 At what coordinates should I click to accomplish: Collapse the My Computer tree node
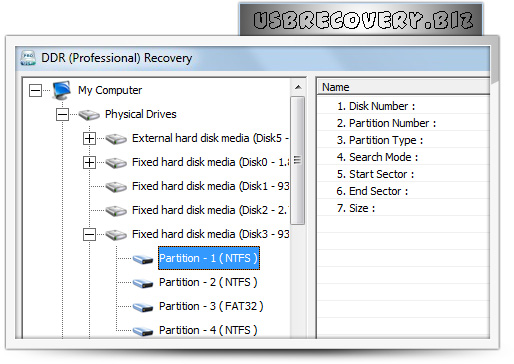pyautogui.click(x=35, y=90)
